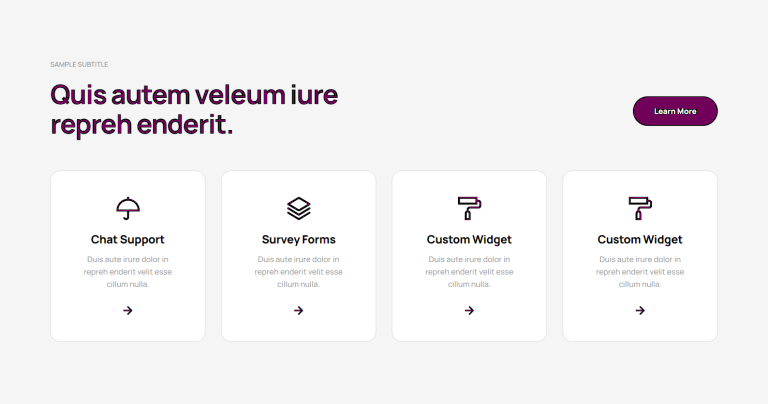Click the 'repreh enderit.' heading line
This screenshot has height=404, width=768.
point(142,124)
